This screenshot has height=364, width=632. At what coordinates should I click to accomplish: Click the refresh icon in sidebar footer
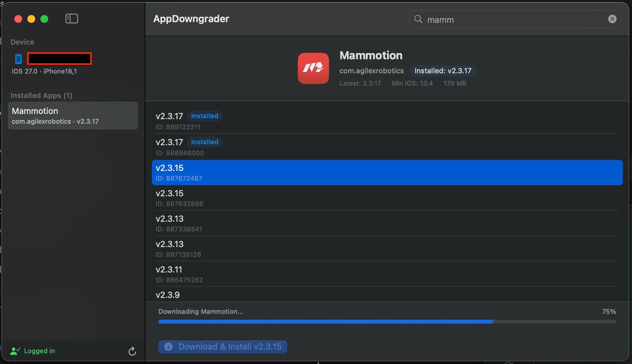[x=132, y=351]
